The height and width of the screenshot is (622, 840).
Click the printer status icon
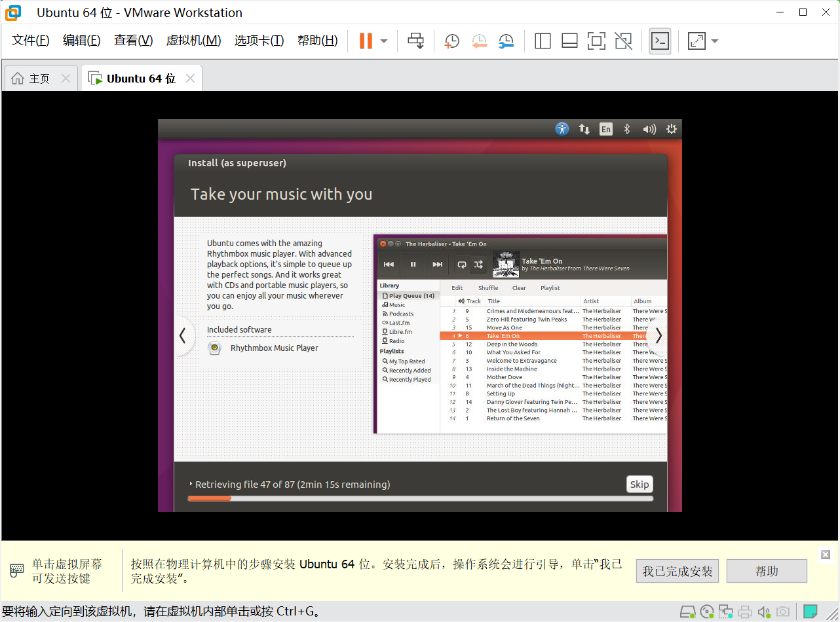point(745,612)
